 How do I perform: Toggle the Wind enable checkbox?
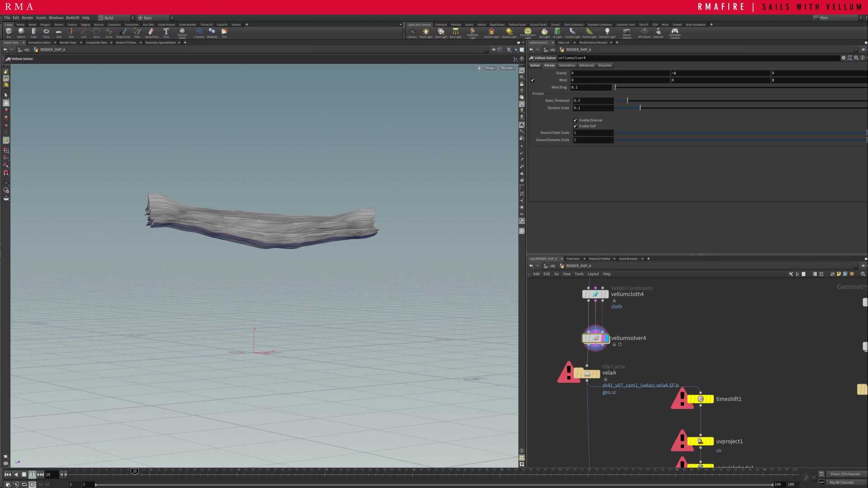tap(533, 80)
